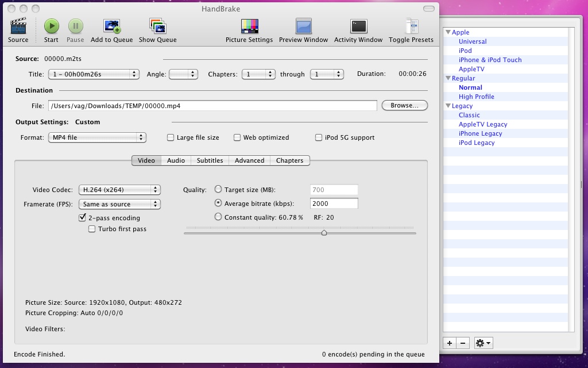Open the Framerate (FPS) dropdown

click(119, 204)
